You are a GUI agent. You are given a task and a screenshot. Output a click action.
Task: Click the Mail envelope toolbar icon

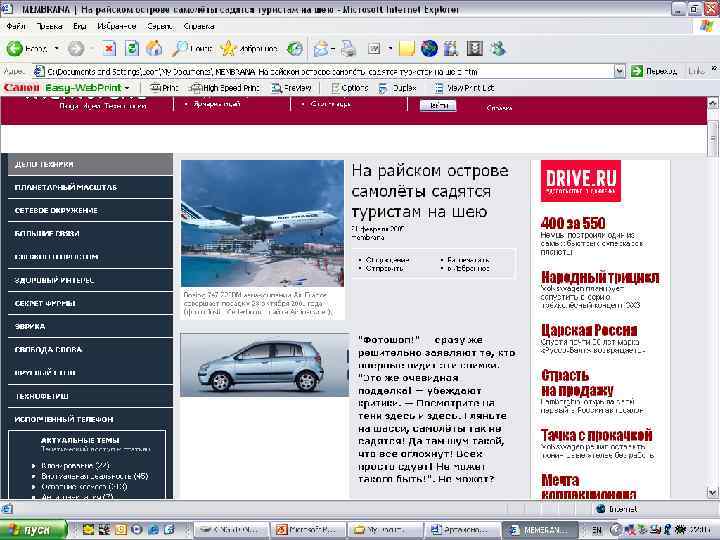click(x=322, y=48)
